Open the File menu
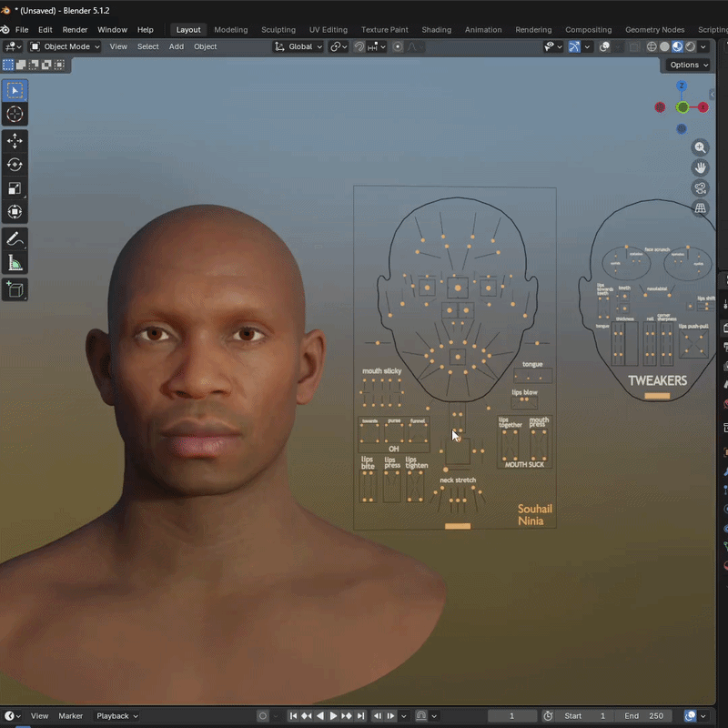This screenshot has width=728, height=728. point(22,30)
